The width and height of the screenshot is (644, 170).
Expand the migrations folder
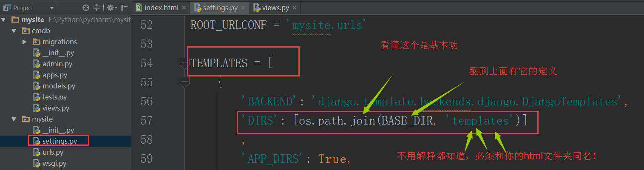pyautogui.click(x=24, y=42)
